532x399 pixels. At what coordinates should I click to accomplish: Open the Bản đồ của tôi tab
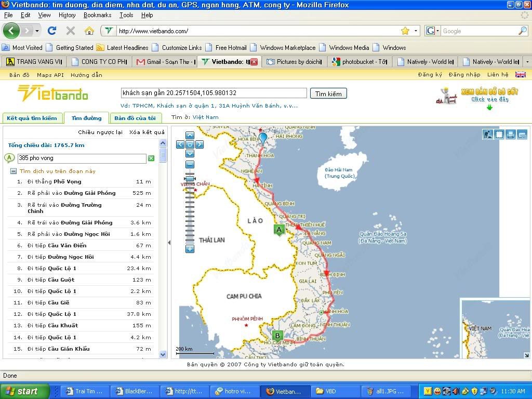(x=135, y=118)
